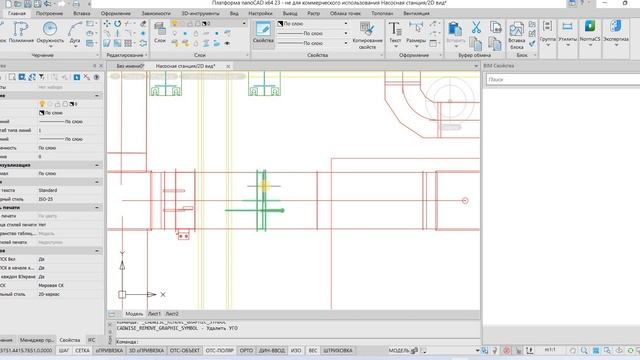Toggle ОРТО mode
Image resolution: width=640 pixels, height=360 pixels.
(x=246, y=351)
